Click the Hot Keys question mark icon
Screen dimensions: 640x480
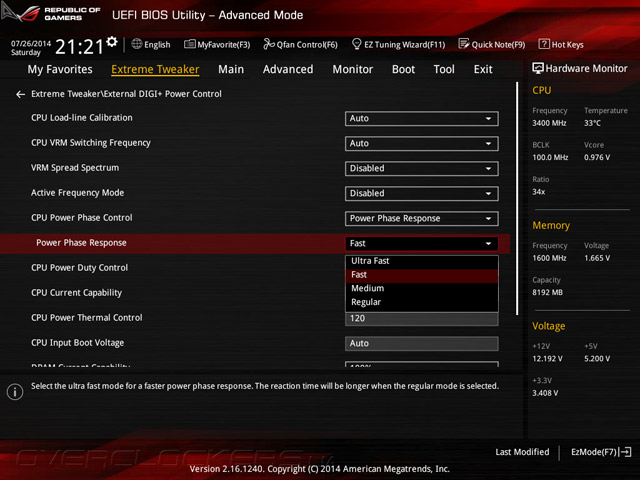point(544,44)
